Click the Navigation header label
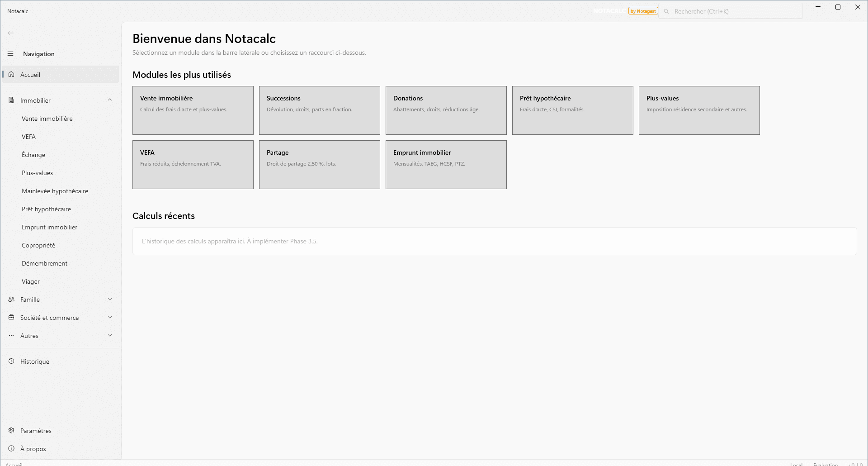This screenshot has height=466, width=868. (x=39, y=54)
